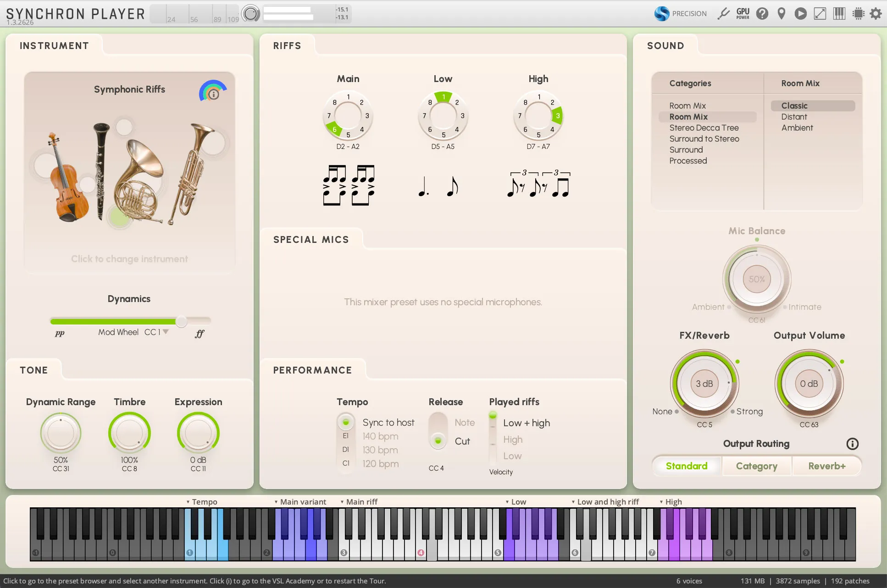Screen dimensions: 887x588
Task: Click the location pin icon
Action: [781, 14]
